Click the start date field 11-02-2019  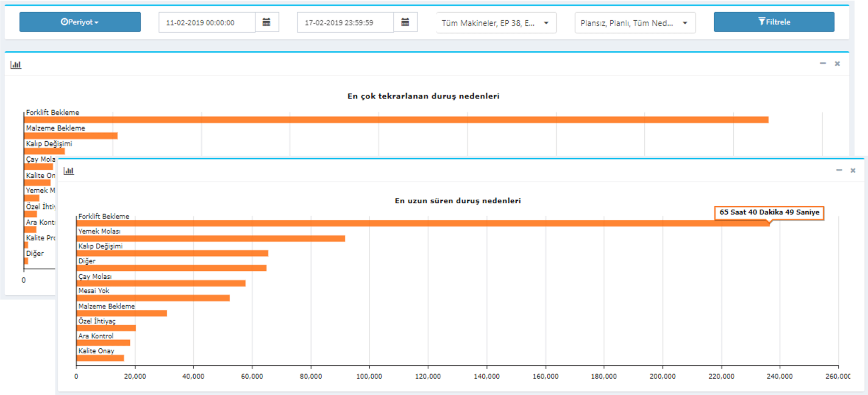coord(207,22)
